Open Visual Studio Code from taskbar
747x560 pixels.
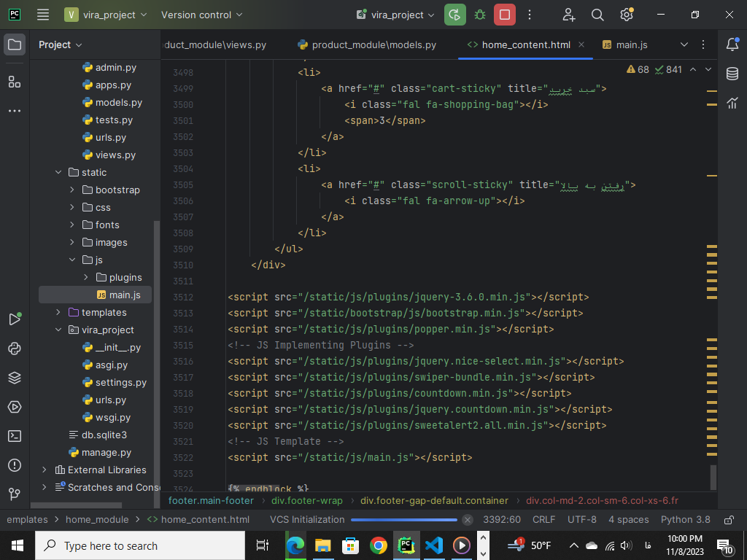click(x=434, y=545)
